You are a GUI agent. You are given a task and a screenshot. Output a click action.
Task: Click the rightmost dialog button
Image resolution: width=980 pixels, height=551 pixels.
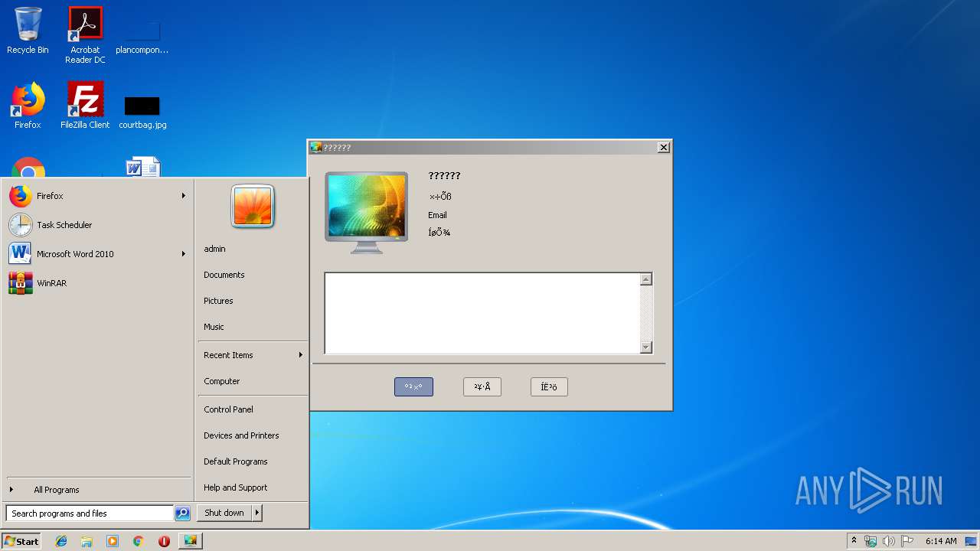(x=549, y=387)
